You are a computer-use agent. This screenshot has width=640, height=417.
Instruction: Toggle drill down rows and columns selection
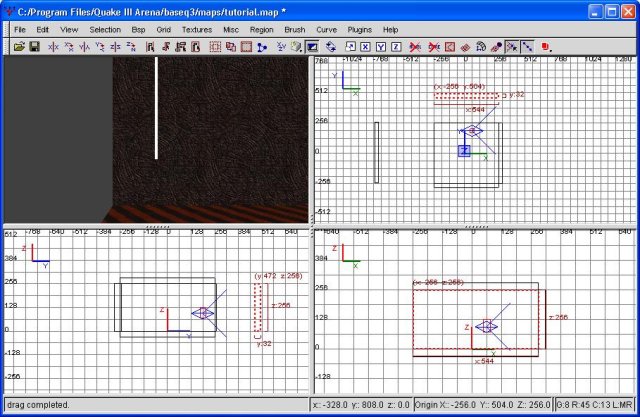click(x=527, y=47)
